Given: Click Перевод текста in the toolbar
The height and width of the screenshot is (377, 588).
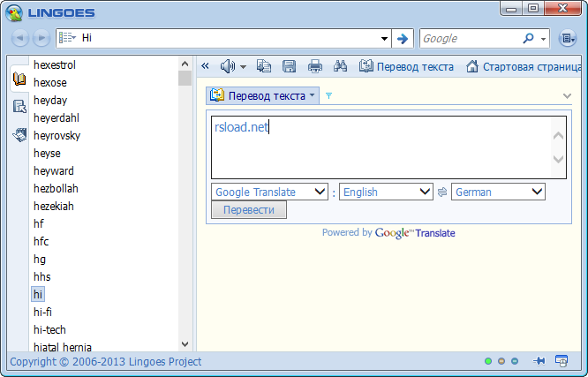Looking at the screenshot, I should point(406,66).
